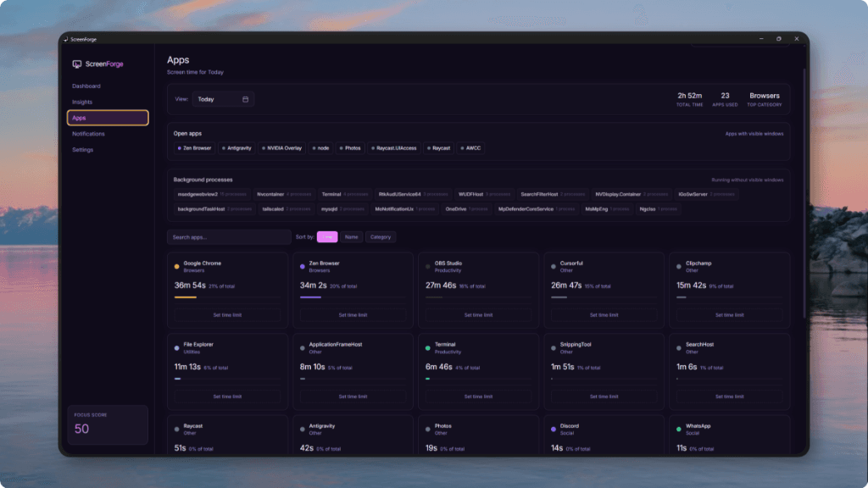This screenshot has height=488, width=868.
Task: Click the Terminal app icon
Action: click(426, 346)
